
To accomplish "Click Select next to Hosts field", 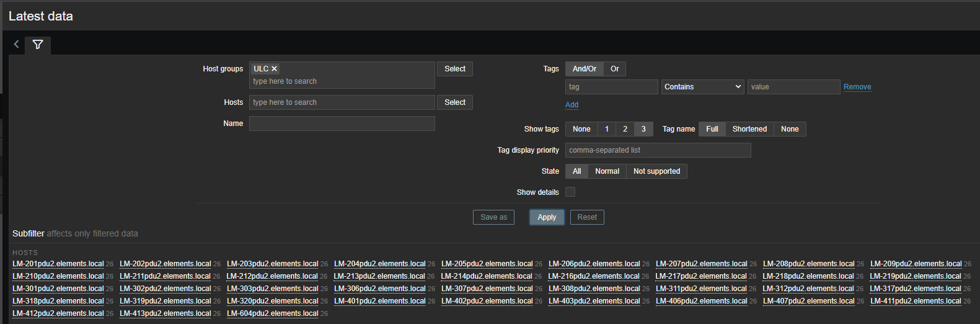I will 454,102.
